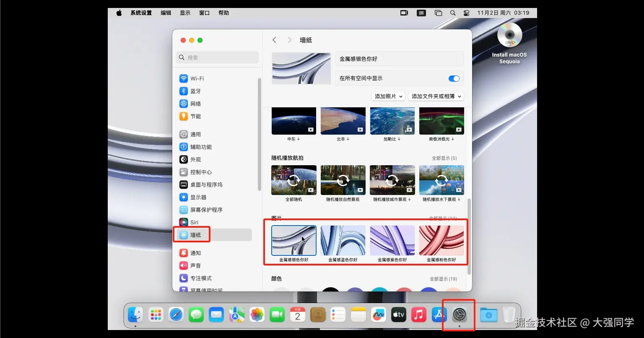644x338 pixels.
Task: Pick the black color swatch under 颜色
Action: tap(331, 289)
